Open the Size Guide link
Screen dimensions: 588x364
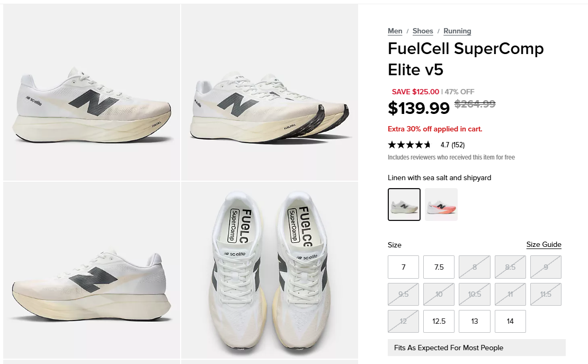coord(544,245)
